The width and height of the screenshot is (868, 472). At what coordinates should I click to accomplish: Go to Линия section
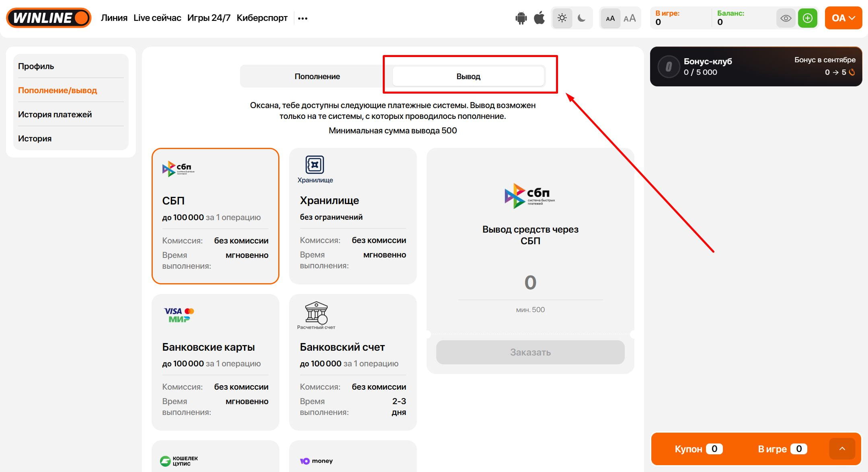pyautogui.click(x=114, y=18)
